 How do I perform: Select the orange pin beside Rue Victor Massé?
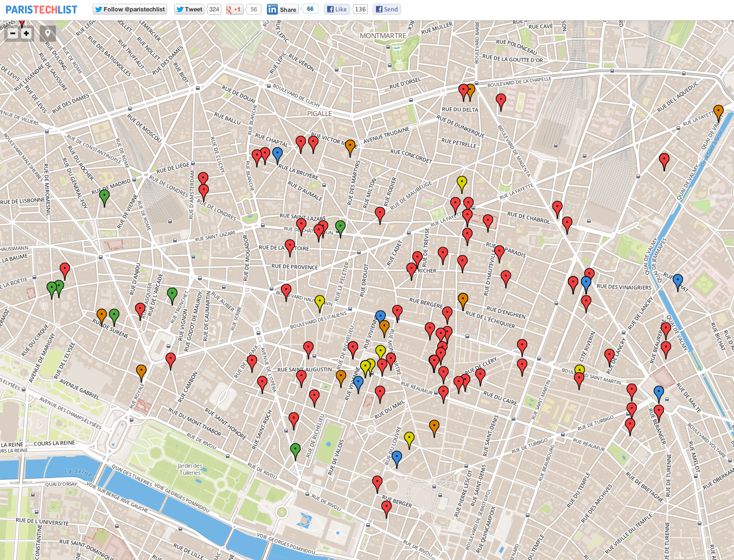(350, 148)
